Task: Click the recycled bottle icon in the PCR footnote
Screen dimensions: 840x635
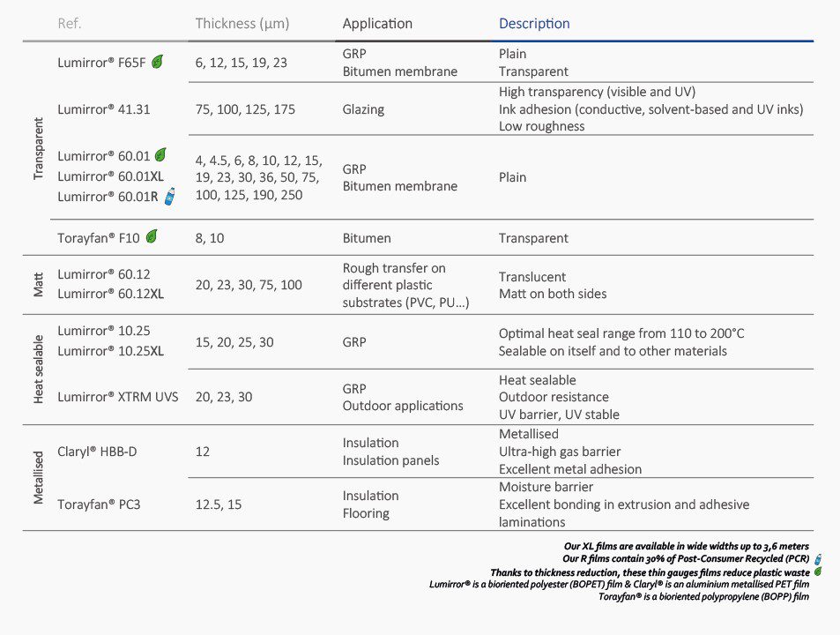Action: pos(818,559)
